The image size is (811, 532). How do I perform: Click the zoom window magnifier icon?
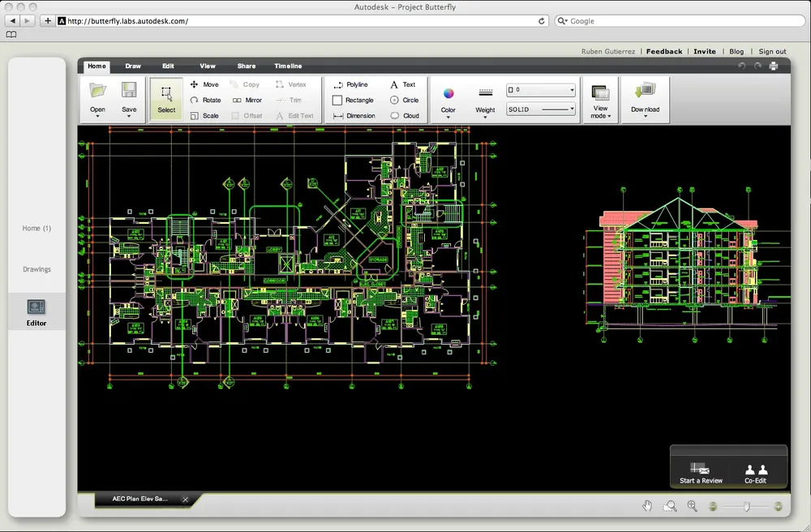[670, 506]
